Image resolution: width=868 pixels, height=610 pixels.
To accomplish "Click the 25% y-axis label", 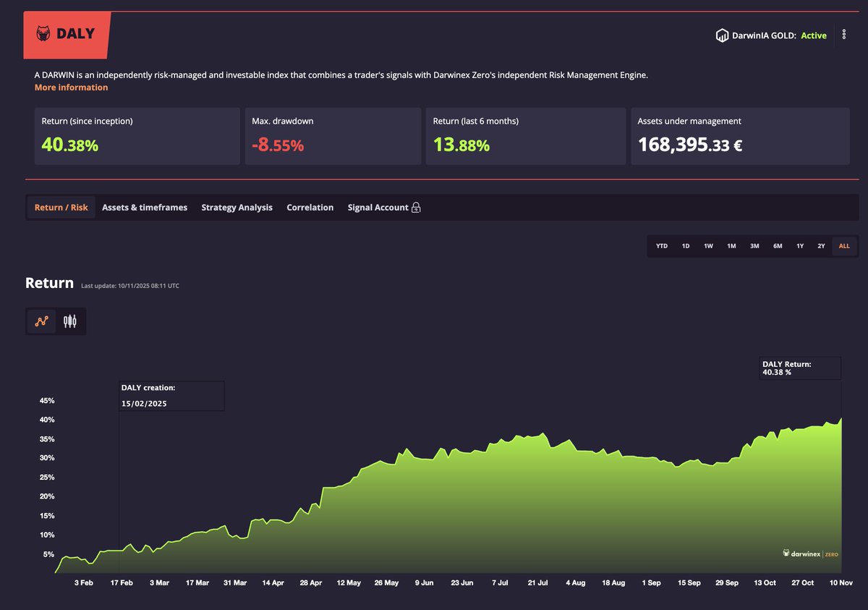I will [46, 477].
